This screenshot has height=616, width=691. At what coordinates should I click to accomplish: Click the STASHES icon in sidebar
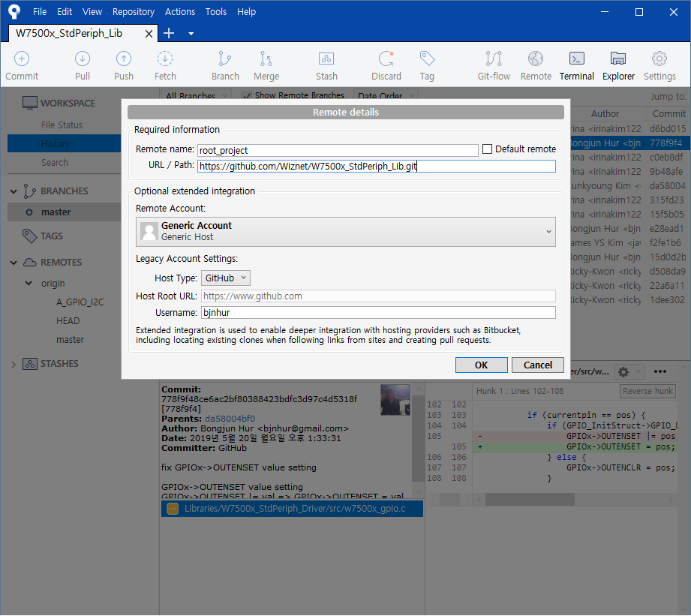[x=29, y=364]
